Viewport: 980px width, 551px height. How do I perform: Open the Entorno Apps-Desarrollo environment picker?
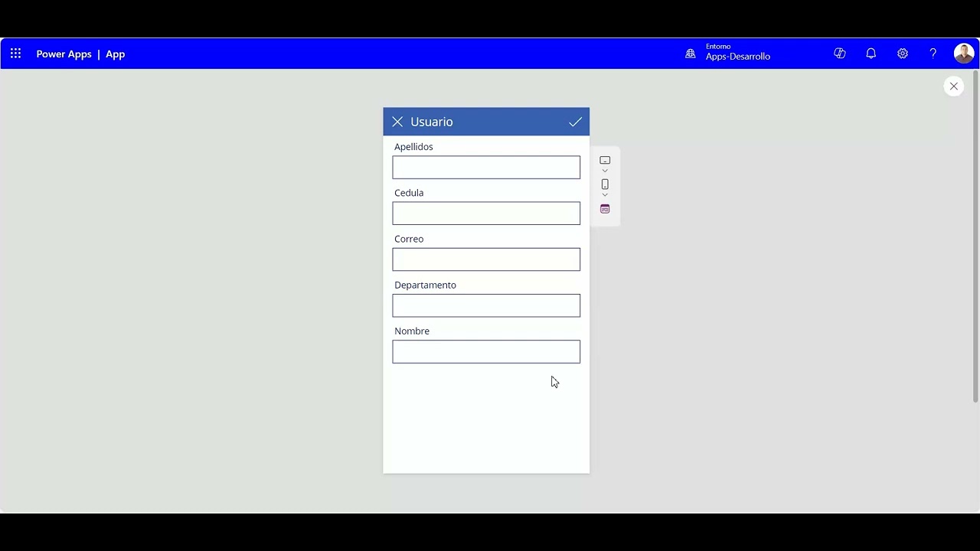(728, 53)
